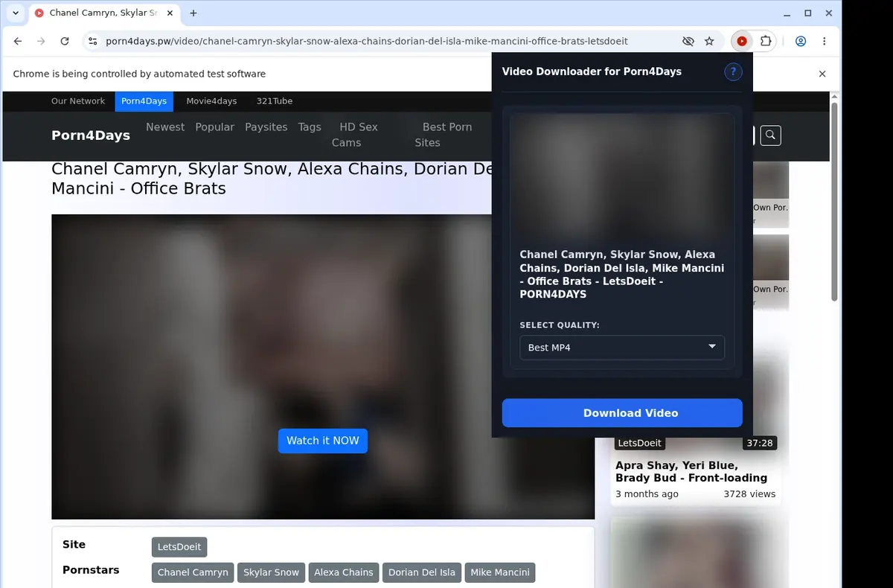
Task: Open the tab search chevron in Chrome
Action: [16, 13]
